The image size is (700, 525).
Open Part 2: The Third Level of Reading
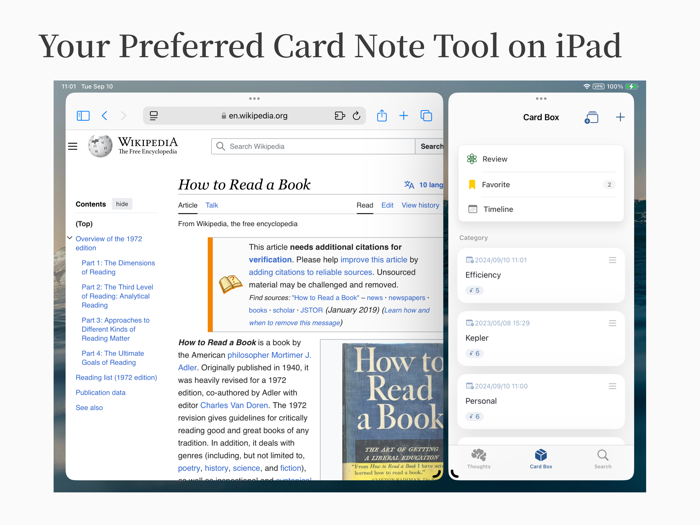tap(117, 296)
